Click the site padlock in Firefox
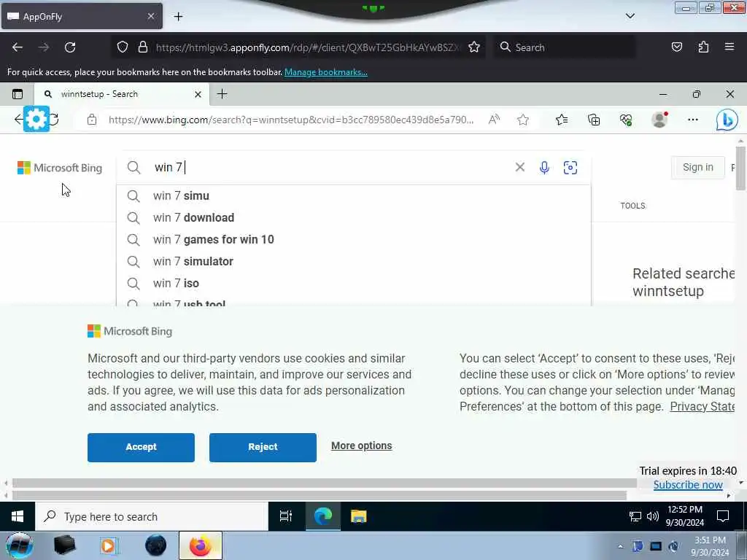747x560 pixels. click(142, 47)
